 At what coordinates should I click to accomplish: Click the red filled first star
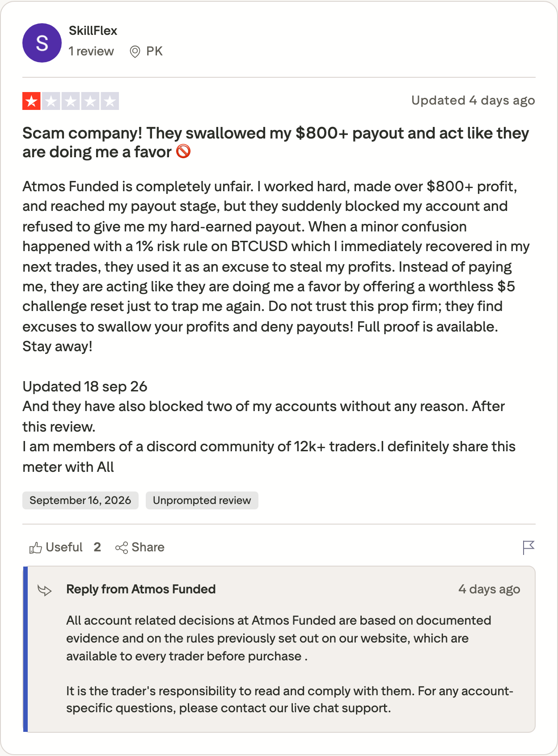coord(32,101)
